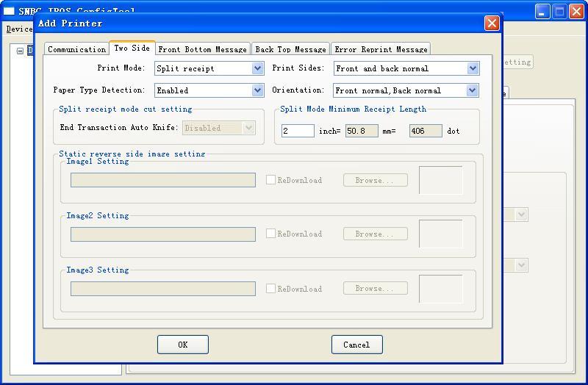Open the Back Top Message tab

click(x=290, y=49)
